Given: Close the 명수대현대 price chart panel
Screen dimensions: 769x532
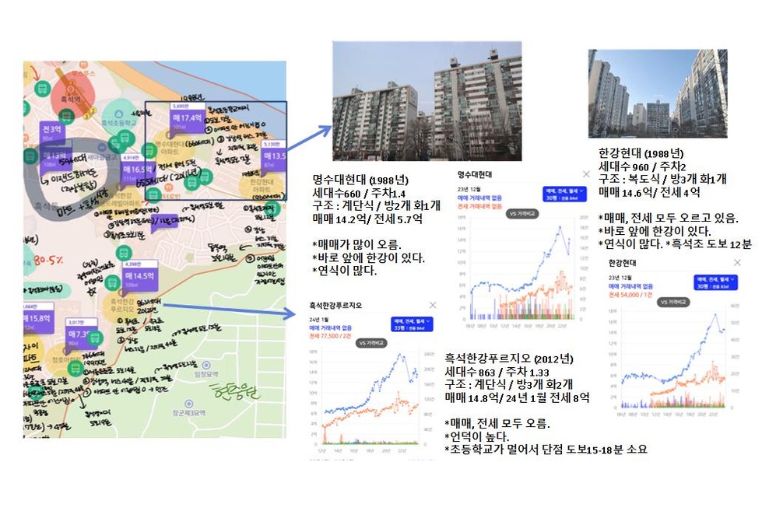Looking at the screenshot, I should pos(586,174).
